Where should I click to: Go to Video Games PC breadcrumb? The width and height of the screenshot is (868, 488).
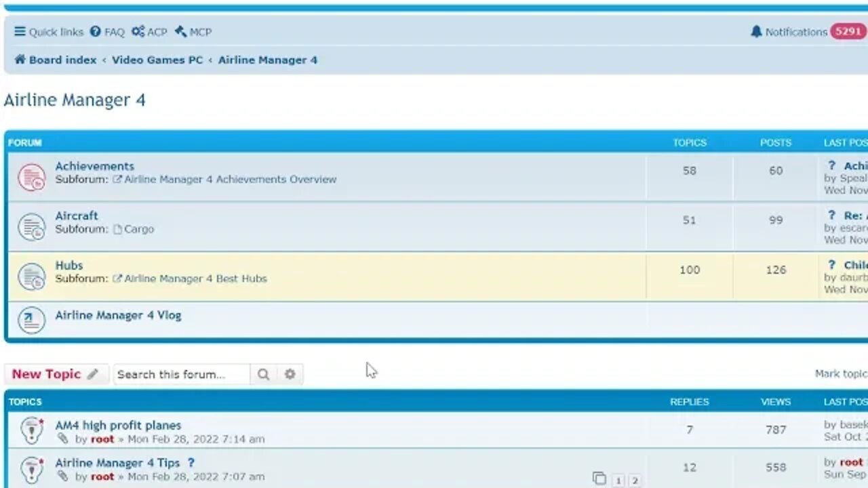[x=157, y=60]
